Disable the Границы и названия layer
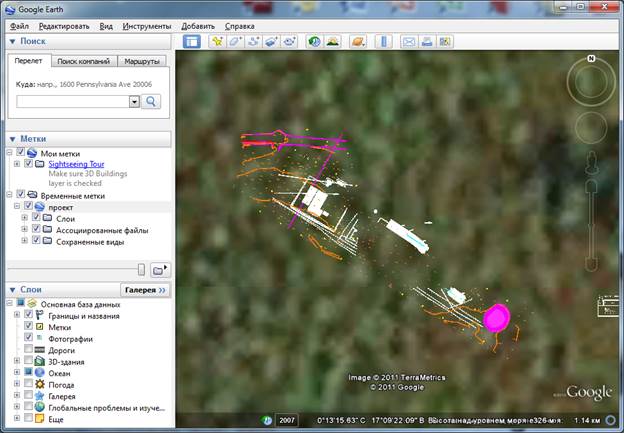The height and width of the screenshot is (433, 624). click(28, 315)
